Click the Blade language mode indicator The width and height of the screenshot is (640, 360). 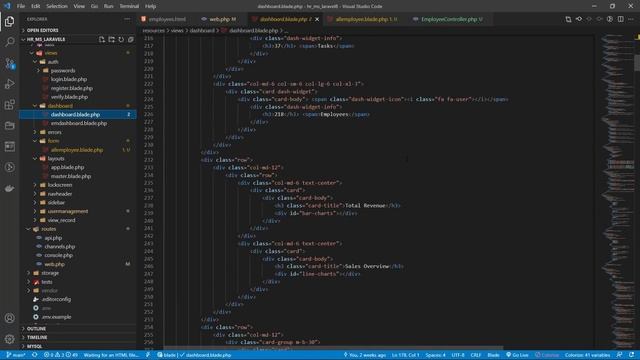pos(493,355)
